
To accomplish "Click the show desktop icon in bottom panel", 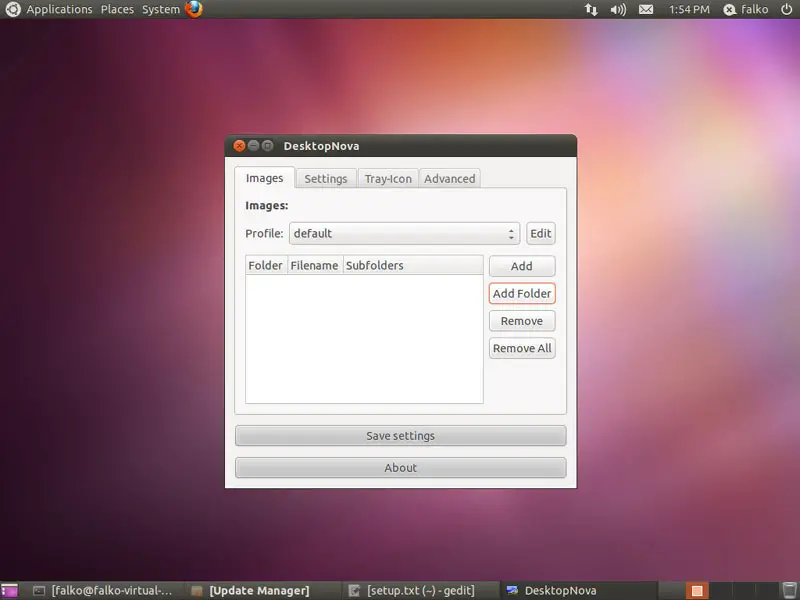I will (x=9, y=591).
